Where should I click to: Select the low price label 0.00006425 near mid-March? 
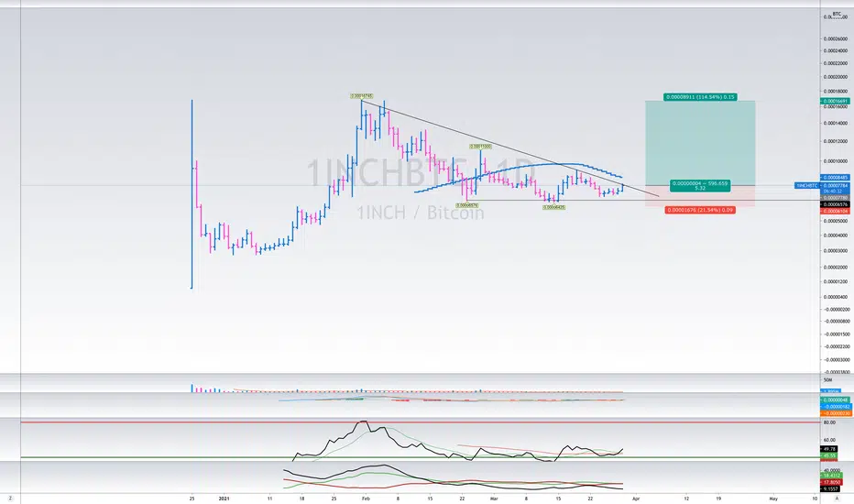pos(553,208)
